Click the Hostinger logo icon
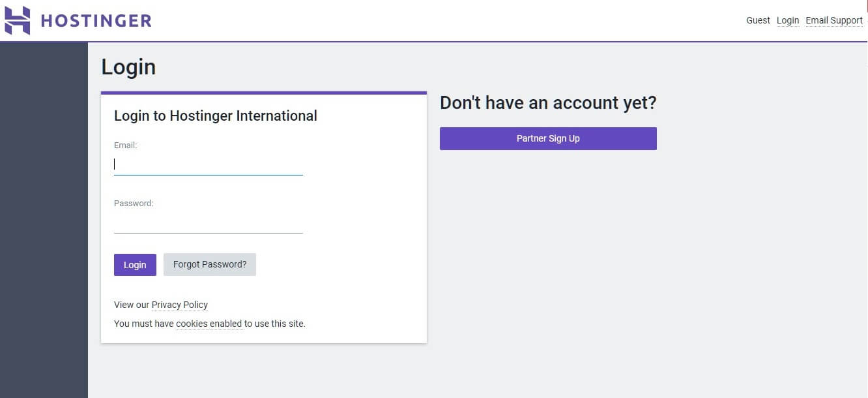The height and width of the screenshot is (398, 868). coord(18,20)
